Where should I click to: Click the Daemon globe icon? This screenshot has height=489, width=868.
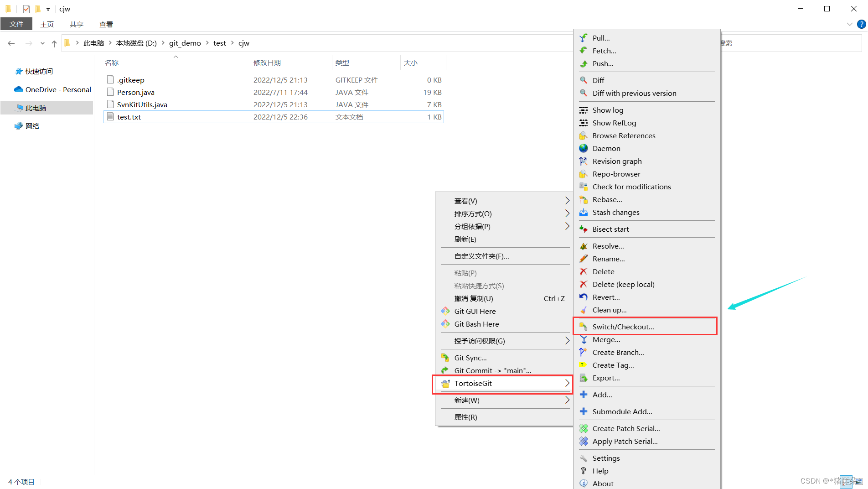click(584, 148)
